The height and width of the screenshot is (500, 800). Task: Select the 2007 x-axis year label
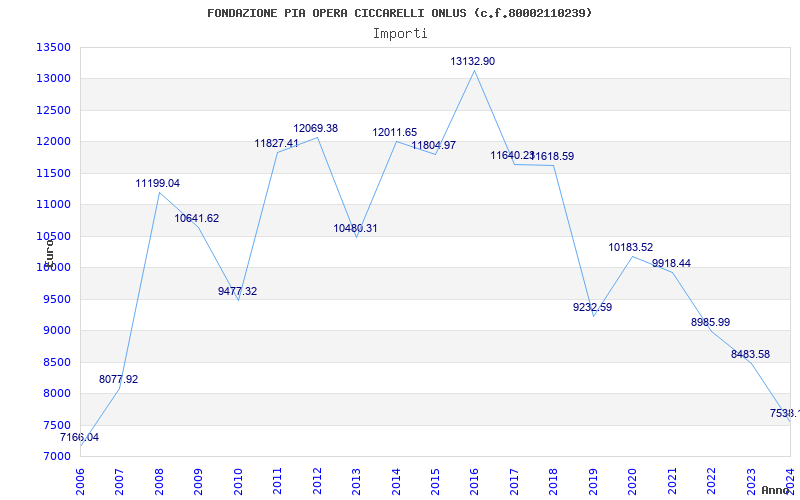pos(119,481)
